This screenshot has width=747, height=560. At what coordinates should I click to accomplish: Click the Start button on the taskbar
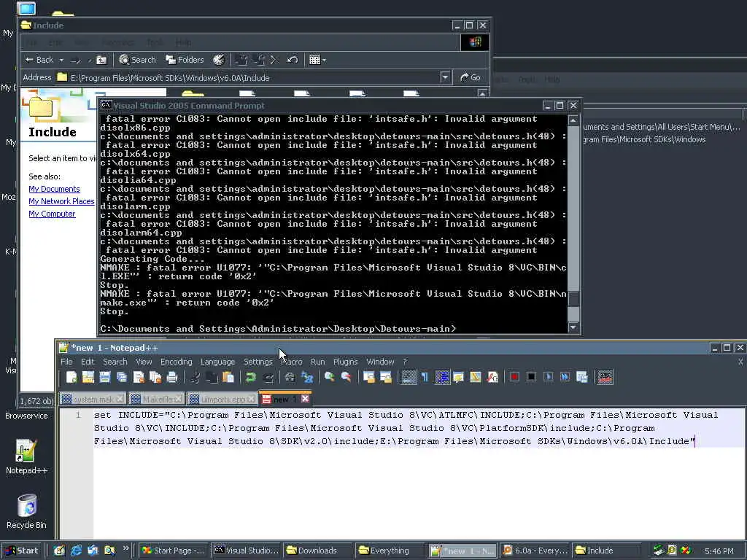pos(23,551)
